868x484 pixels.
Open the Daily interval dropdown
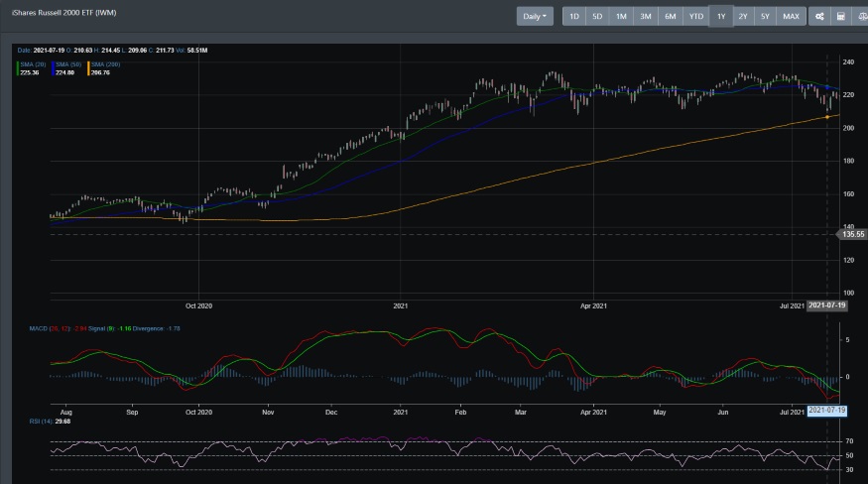pos(535,16)
